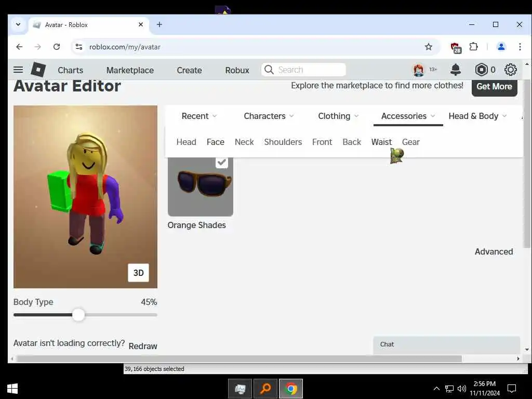The width and height of the screenshot is (532, 399).
Task: Expand the Head & Body dropdown
Action: [x=478, y=116]
